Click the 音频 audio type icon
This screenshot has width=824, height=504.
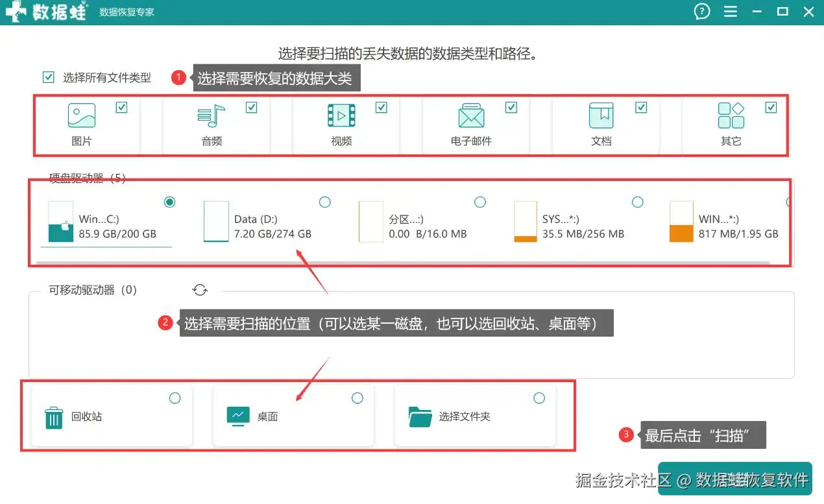click(x=211, y=115)
